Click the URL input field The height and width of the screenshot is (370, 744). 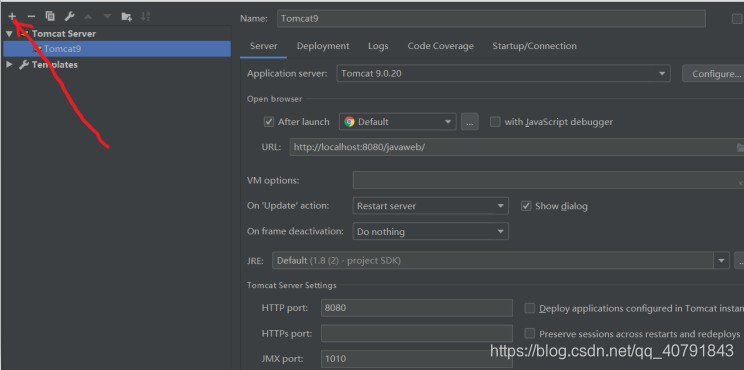517,148
